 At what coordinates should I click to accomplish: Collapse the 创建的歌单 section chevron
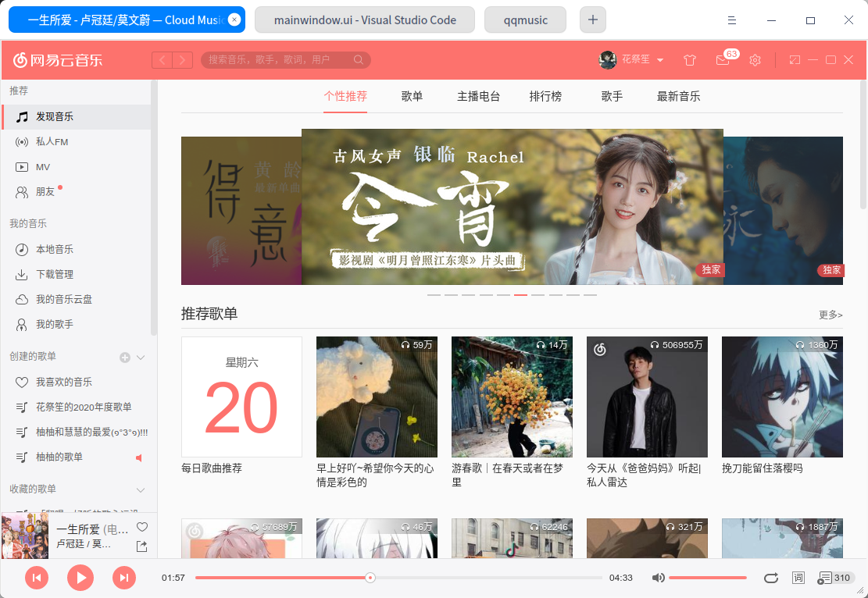click(x=141, y=358)
